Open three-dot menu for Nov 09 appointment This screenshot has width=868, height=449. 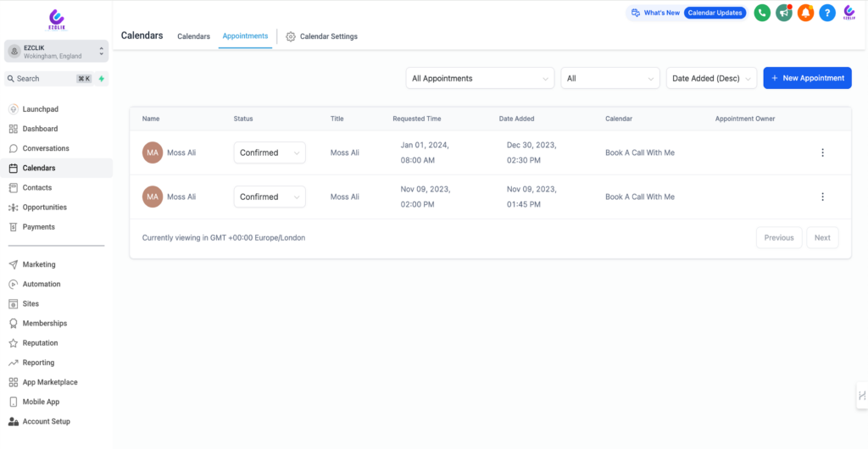[822, 197]
